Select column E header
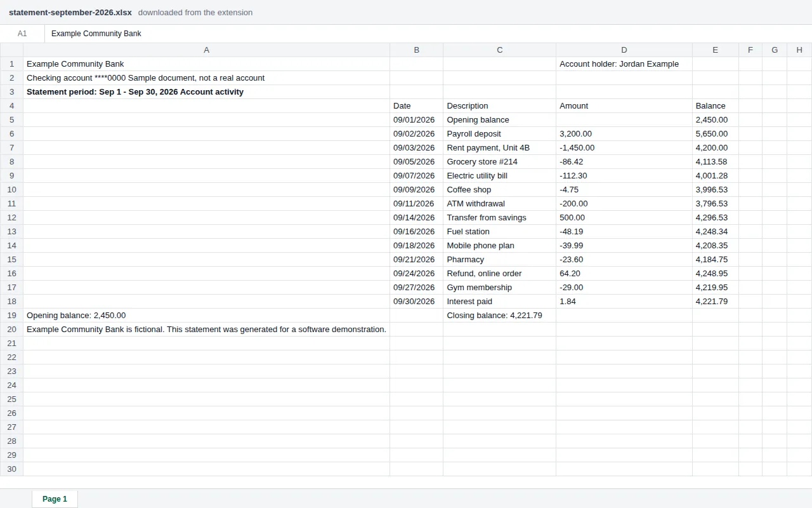The width and height of the screenshot is (812, 508). [716, 50]
